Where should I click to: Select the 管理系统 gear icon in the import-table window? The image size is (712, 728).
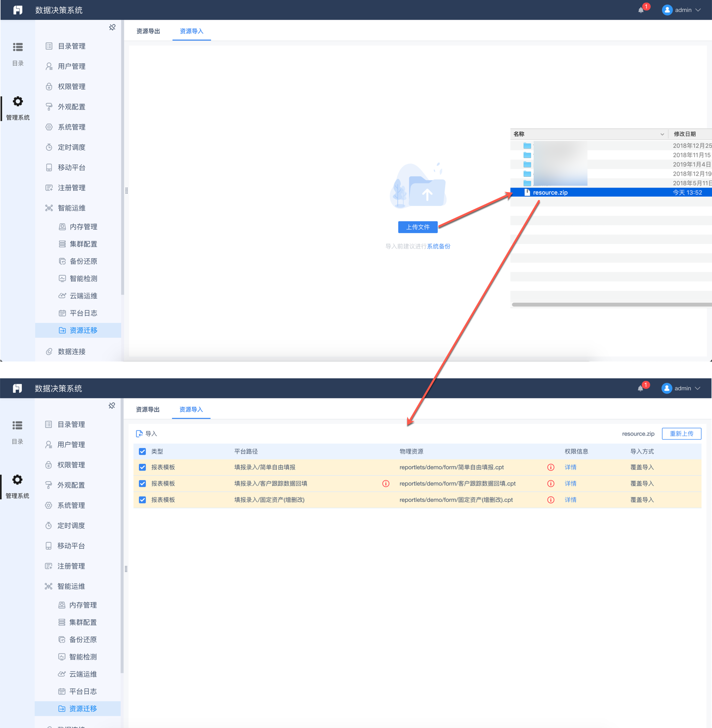(x=17, y=480)
